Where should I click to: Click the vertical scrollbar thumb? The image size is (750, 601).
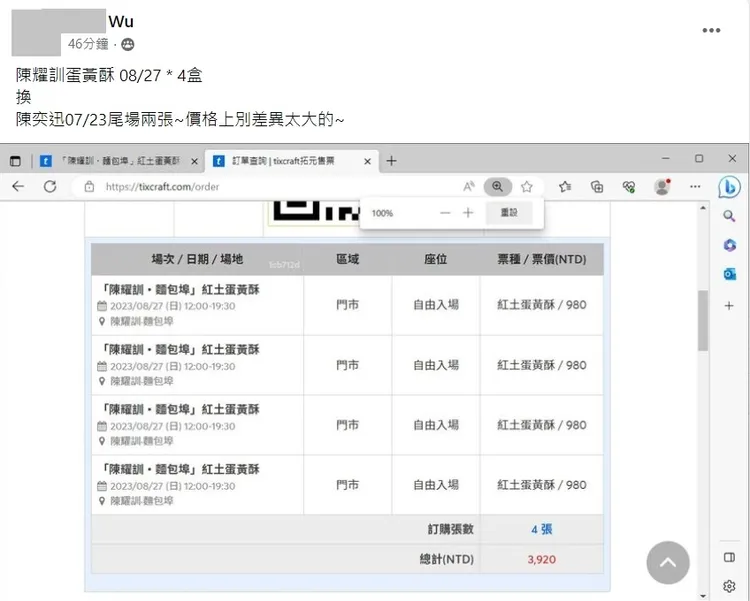coord(703,321)
